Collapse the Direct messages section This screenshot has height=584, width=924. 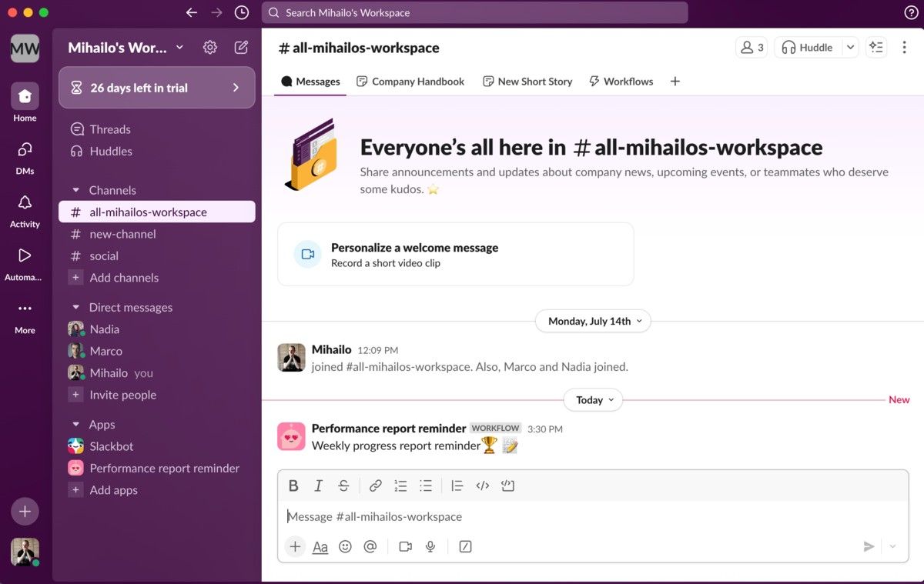point(75,307)
